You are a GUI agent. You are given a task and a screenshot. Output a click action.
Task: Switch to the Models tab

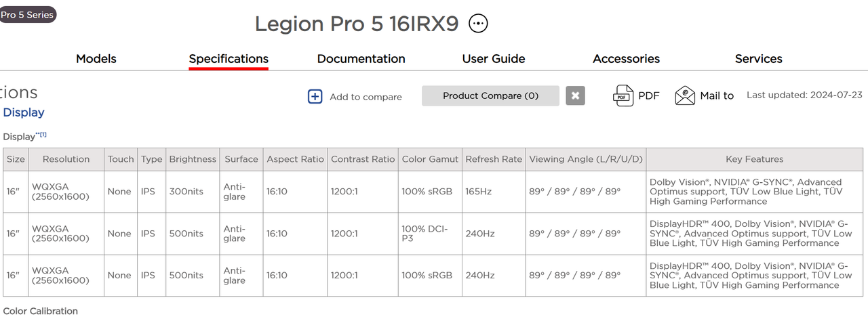click(x=96, y=59)
